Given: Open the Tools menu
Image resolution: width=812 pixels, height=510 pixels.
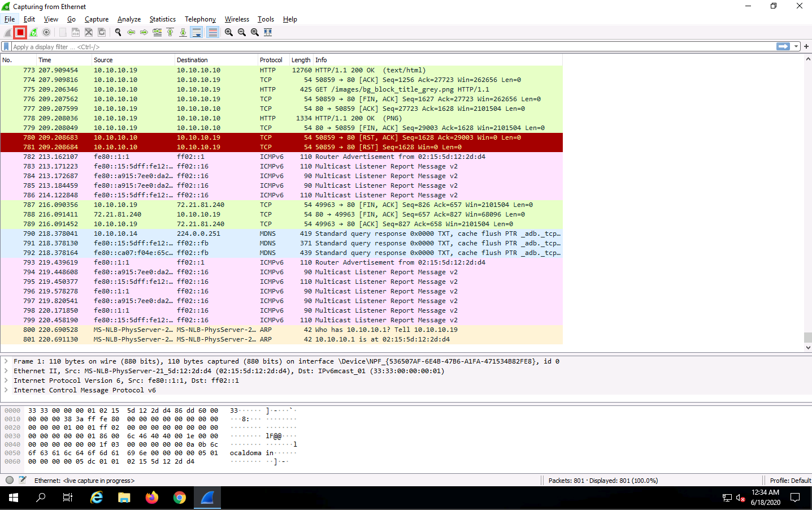Looking at the screenshot, I should (x=266, y=19).
